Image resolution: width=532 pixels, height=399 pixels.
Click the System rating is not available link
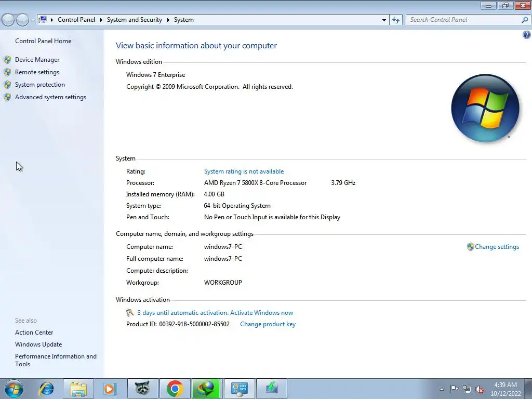[x=244, y=171]
